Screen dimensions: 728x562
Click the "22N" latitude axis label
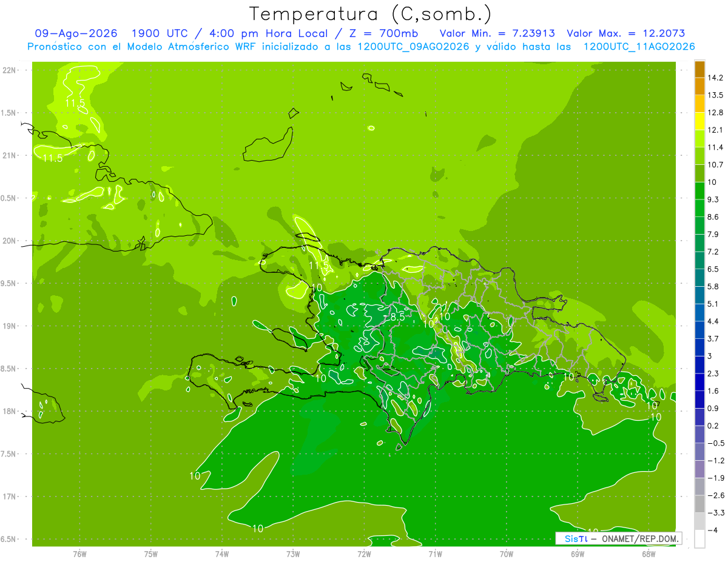point(10,70)
